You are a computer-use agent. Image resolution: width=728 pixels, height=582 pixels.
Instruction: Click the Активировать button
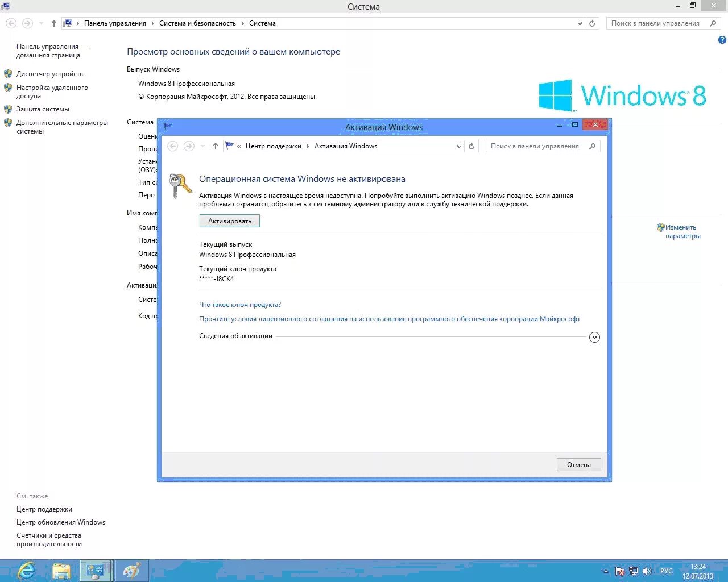coord(229,221)
